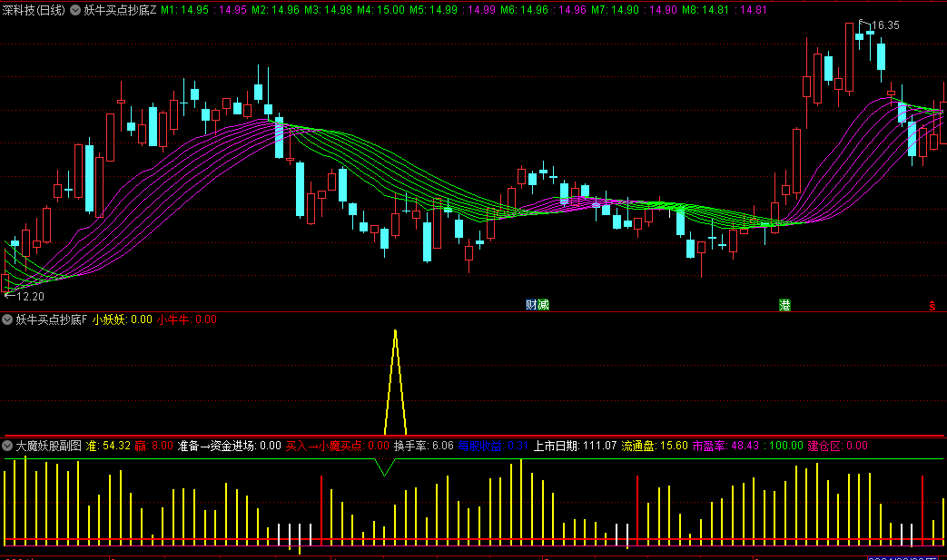Click the 市盈率: 48.43 label

click(725, 446)
